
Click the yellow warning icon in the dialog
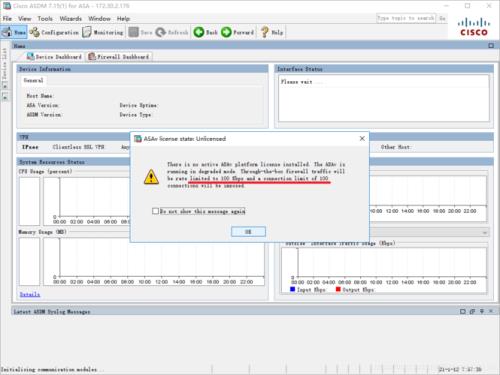pyautogui.click(x=151, y=176)
